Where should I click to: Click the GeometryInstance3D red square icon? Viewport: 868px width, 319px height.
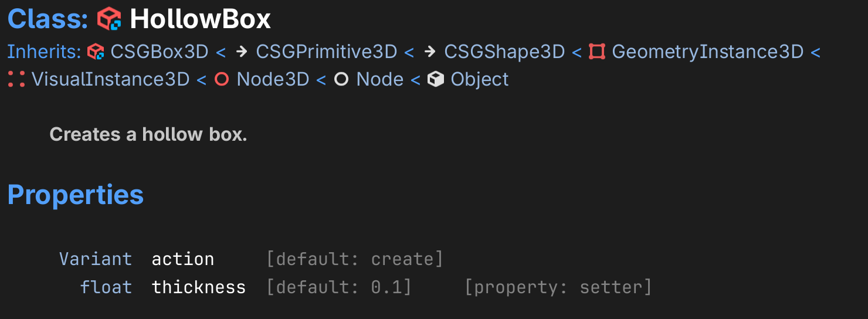[597, 52]
